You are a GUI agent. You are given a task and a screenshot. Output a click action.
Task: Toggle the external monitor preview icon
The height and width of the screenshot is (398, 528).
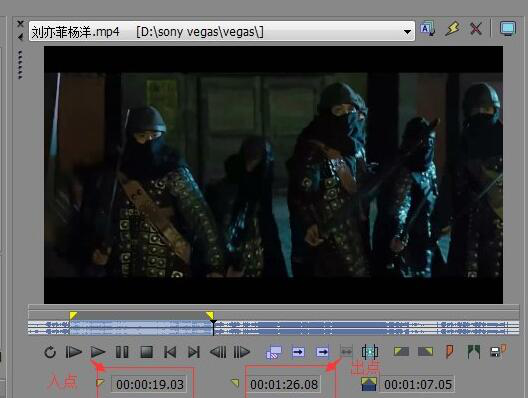click(508, 29)
